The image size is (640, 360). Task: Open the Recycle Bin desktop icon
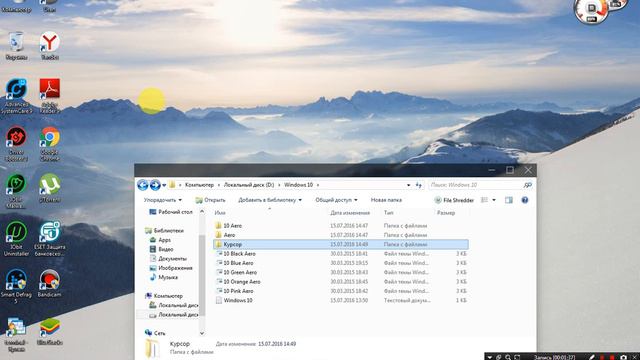coord(16,46)
